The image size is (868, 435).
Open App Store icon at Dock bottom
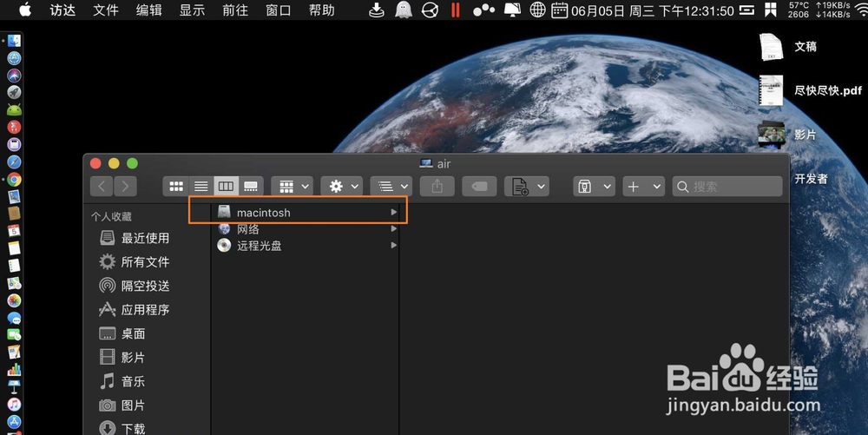[14, 422]
